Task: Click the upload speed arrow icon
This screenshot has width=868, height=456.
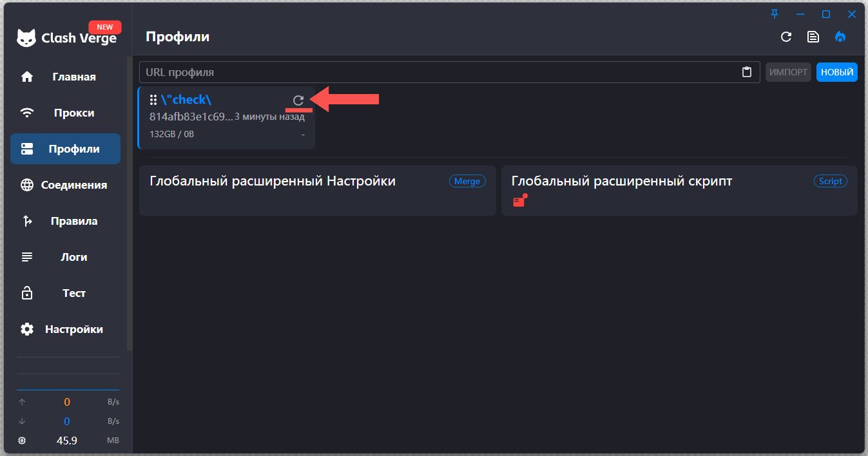Action: pyautogui.click(x=21, y=401)
